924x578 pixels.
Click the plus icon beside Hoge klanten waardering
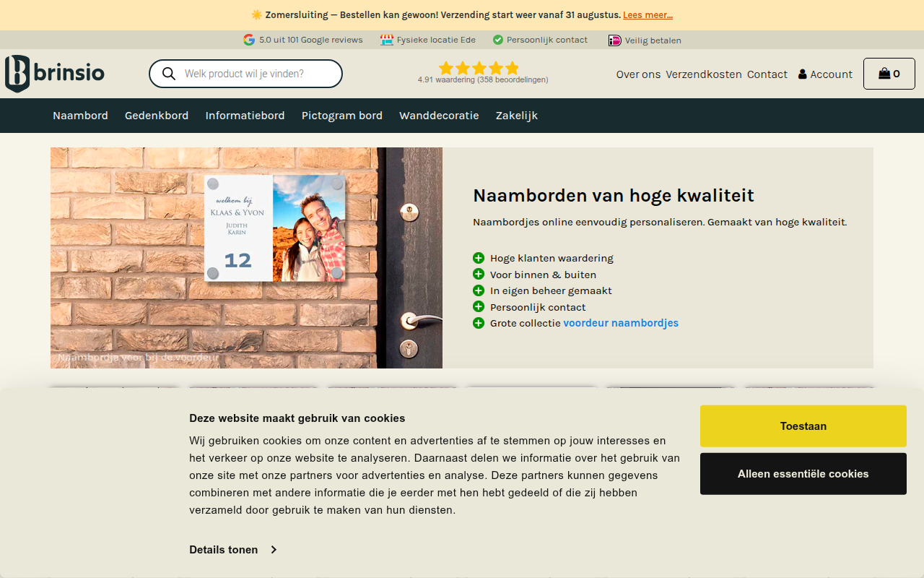coord(479,258)
